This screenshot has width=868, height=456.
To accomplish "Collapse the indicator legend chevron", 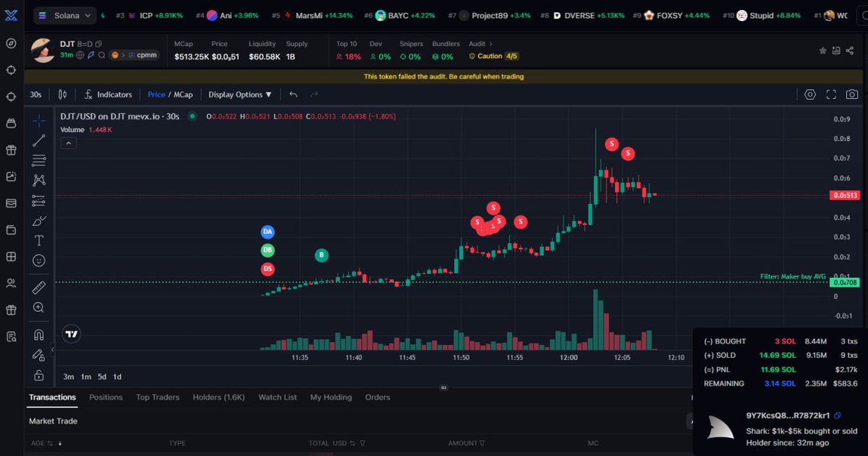I will tap(68, 143).
